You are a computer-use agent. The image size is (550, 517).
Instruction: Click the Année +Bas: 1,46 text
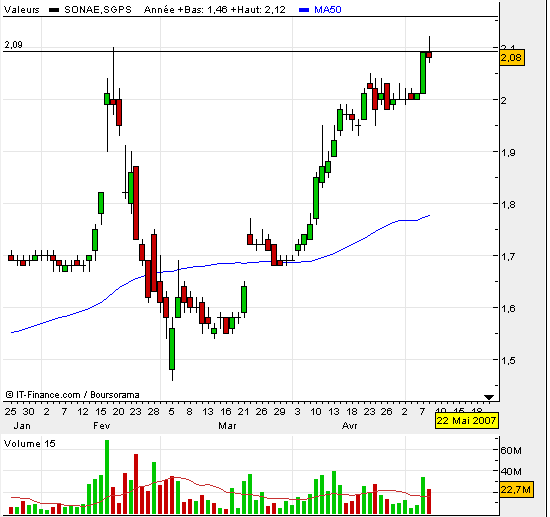(186, 9)
